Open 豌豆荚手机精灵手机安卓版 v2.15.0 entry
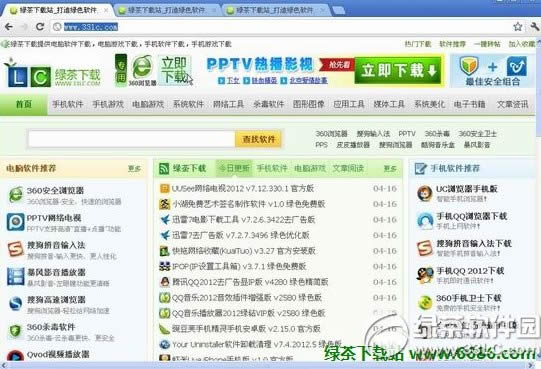Image resolution: width=541 pixels, height=369 pixels. 246,329
